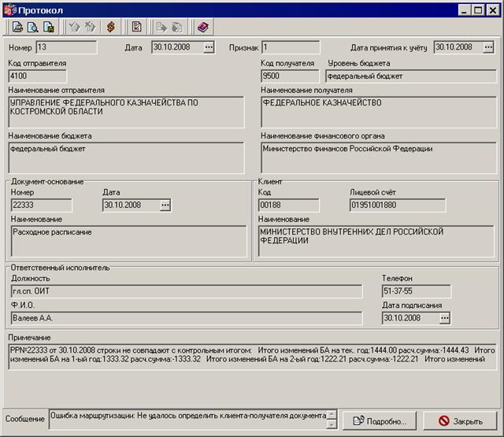Click the client Код field 00188

point(289,205)
